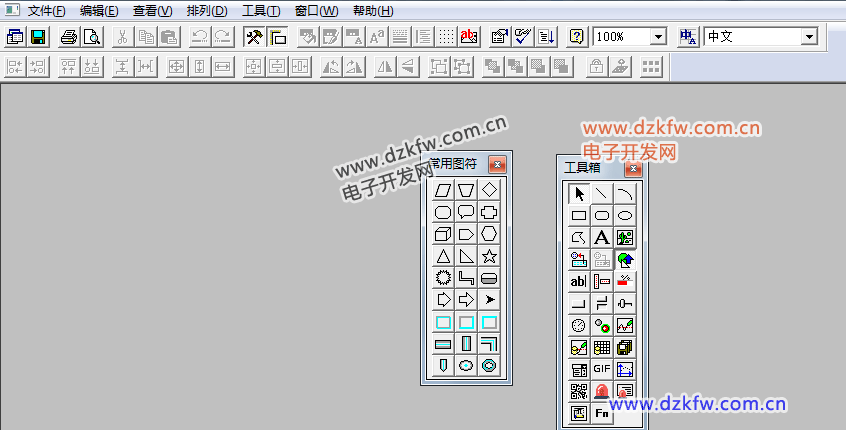Pick the hexagon shape in 常用图符
Screen dimensions: 846x430
click(x=489, y=234)
